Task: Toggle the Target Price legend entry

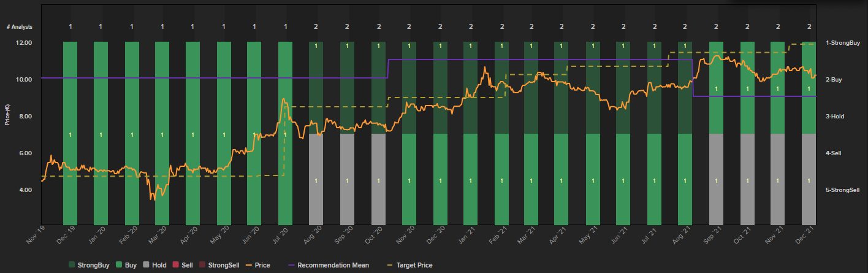Action: (411, 265)
